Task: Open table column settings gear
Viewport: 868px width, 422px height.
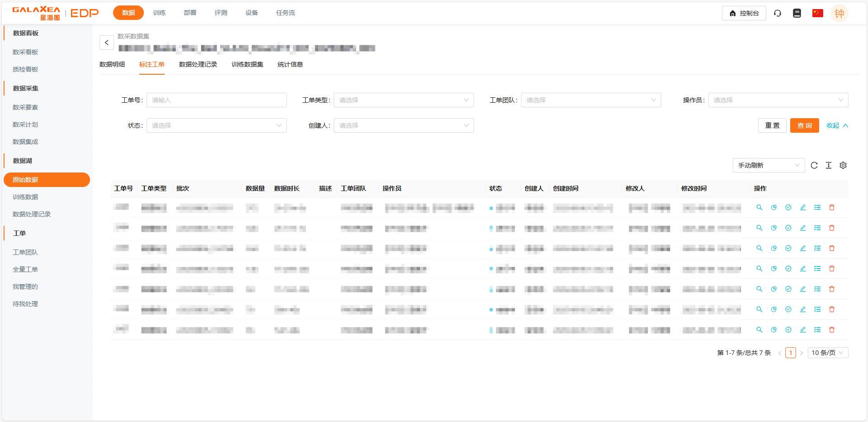Action: click(843, 165)
